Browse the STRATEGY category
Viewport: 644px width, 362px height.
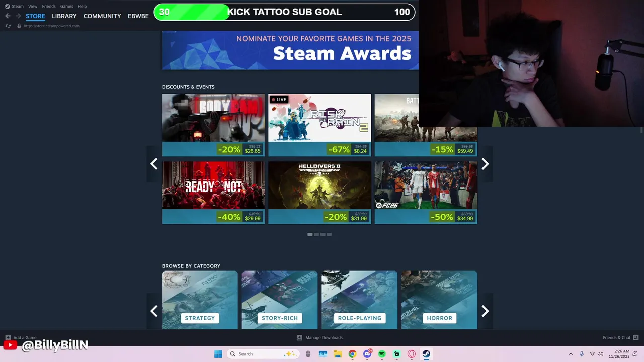(x=200, y=300)
